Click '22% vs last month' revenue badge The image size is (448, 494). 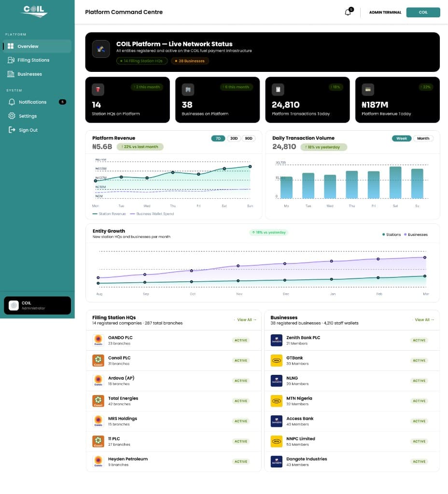coord(140,147)
